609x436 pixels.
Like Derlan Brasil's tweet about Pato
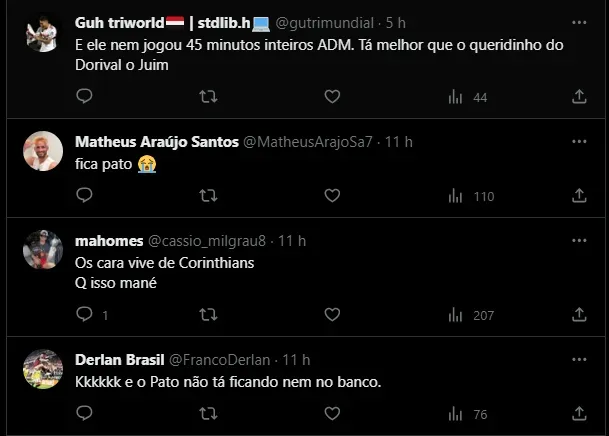332,415
